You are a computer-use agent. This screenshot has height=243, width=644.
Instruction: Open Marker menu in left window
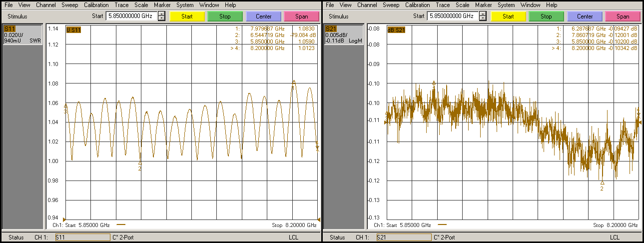[162, 5]
